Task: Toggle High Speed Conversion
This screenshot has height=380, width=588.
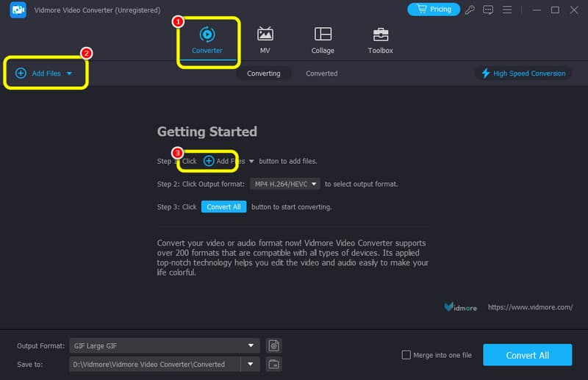Action: point(523,74)
